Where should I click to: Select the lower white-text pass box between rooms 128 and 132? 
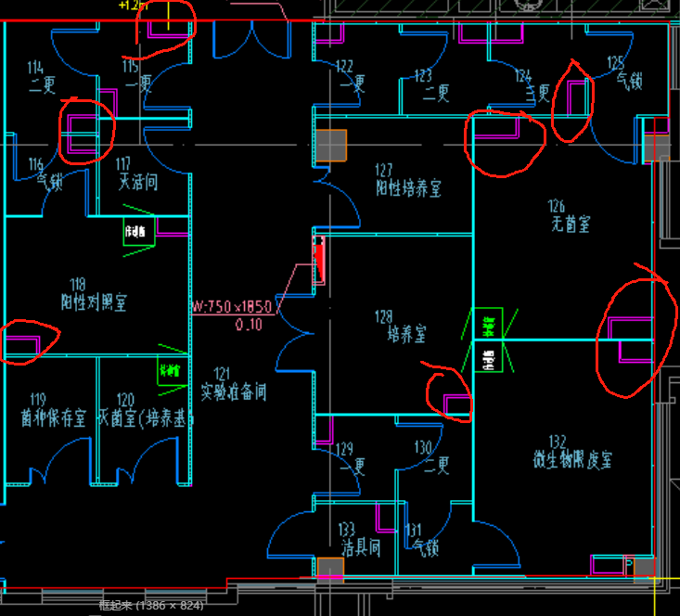[487, 356]
